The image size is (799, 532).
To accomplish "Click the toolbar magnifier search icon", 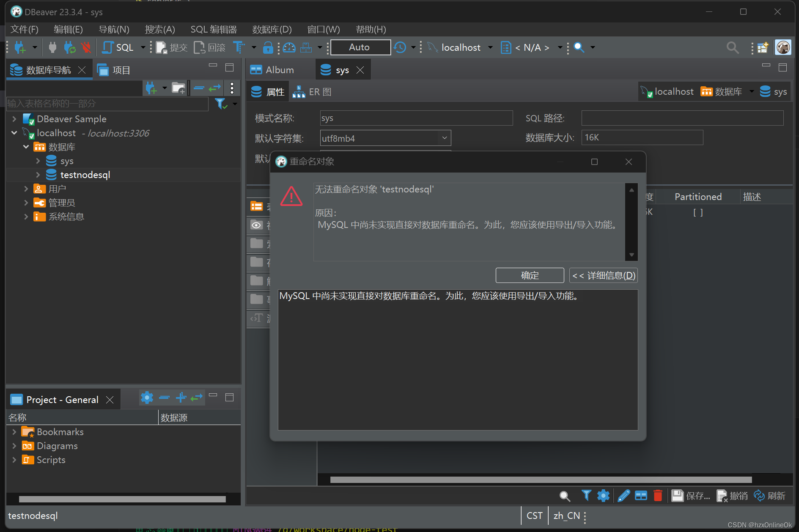I will pyautogui.click(x=579, y=47).
